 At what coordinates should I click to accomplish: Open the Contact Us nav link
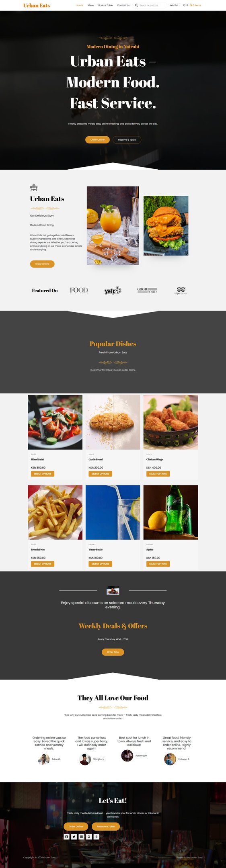[x=123, y=5]
